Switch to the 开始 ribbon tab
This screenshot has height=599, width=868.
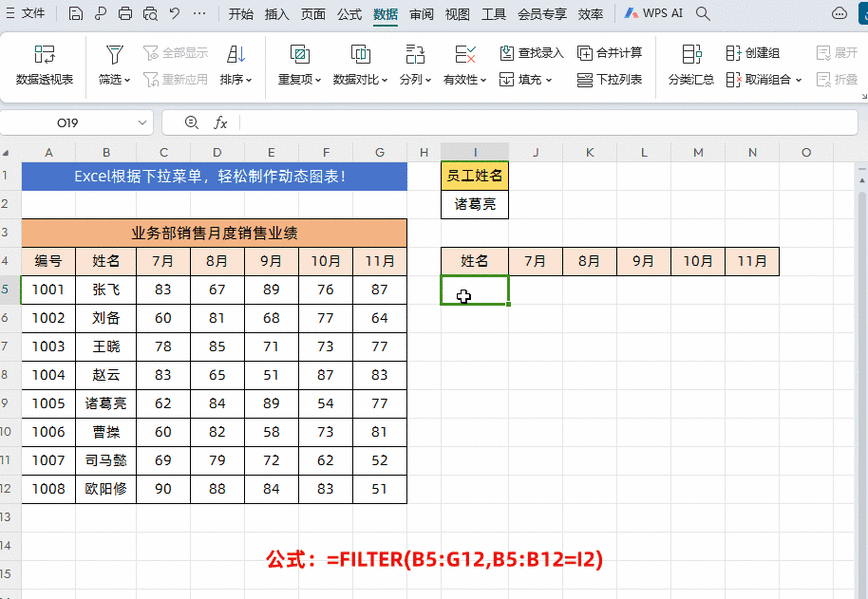(x=241, y=14)
